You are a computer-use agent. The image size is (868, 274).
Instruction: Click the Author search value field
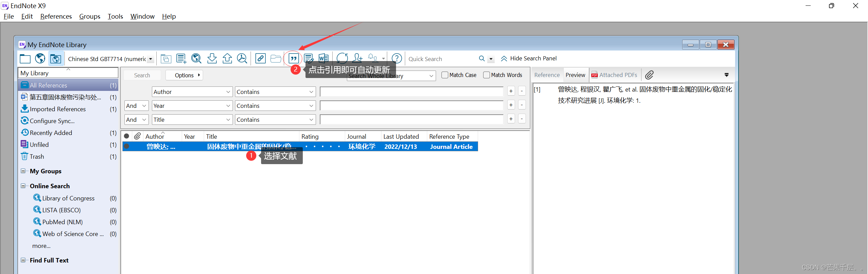412,92
